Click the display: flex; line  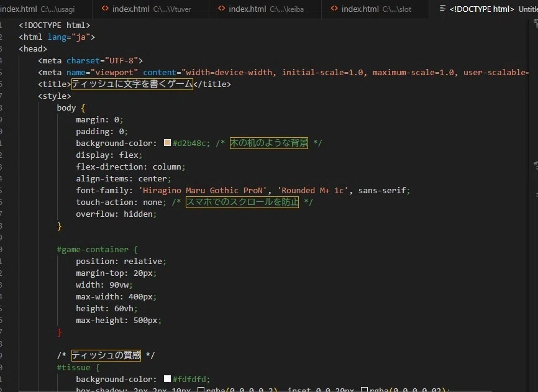[x=109, y=155]
